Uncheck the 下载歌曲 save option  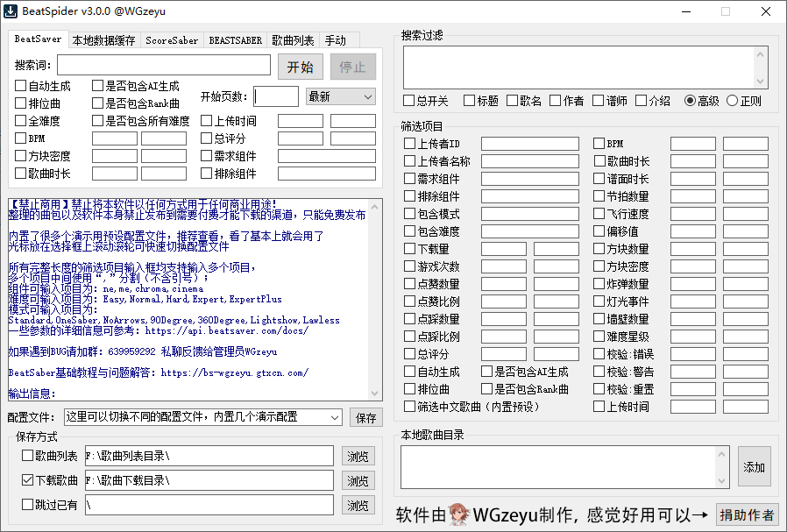[27, 480]
